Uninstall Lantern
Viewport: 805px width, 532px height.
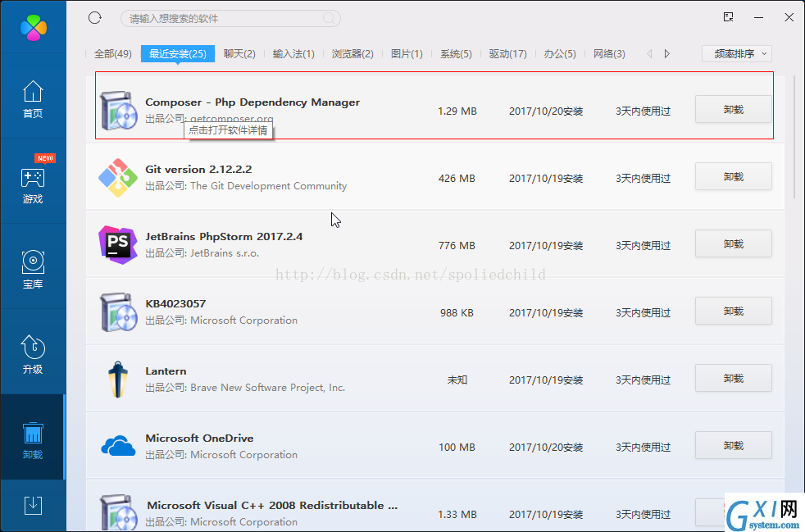pos(733,379)
